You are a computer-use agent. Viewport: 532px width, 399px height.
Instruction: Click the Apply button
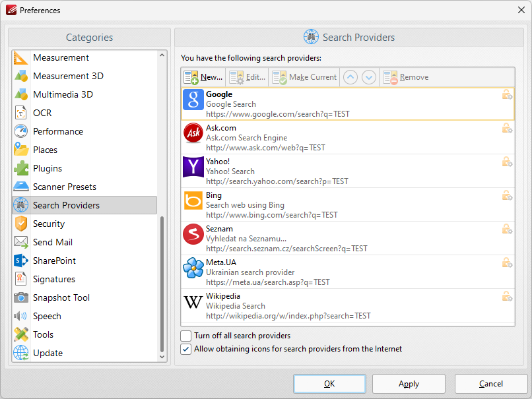[409, 384]
